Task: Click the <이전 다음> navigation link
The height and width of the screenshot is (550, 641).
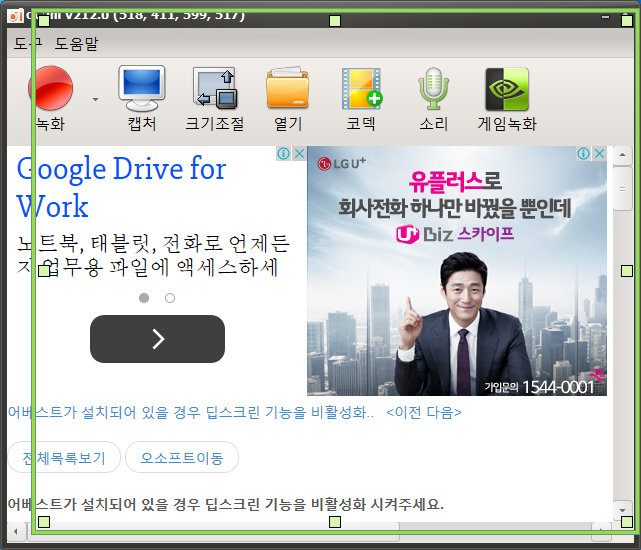Action: coord(424,412)
